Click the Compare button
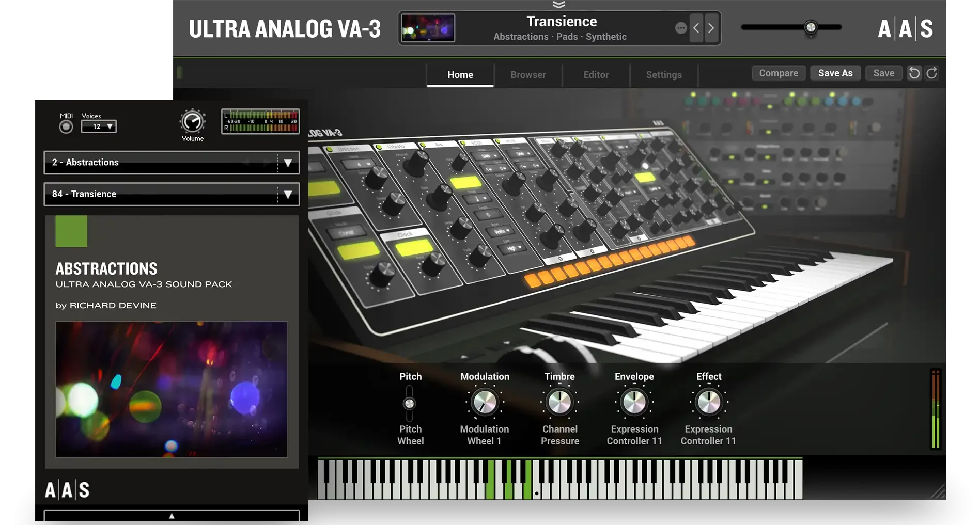 (x=778, y=73)
